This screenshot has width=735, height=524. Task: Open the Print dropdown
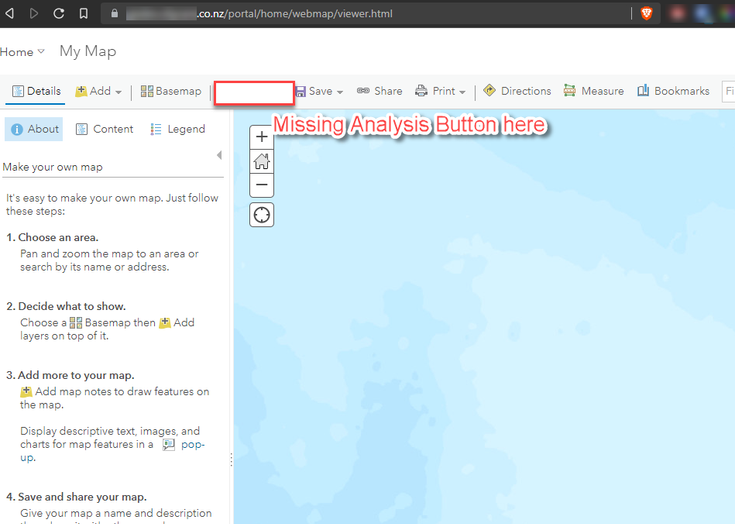440,91
